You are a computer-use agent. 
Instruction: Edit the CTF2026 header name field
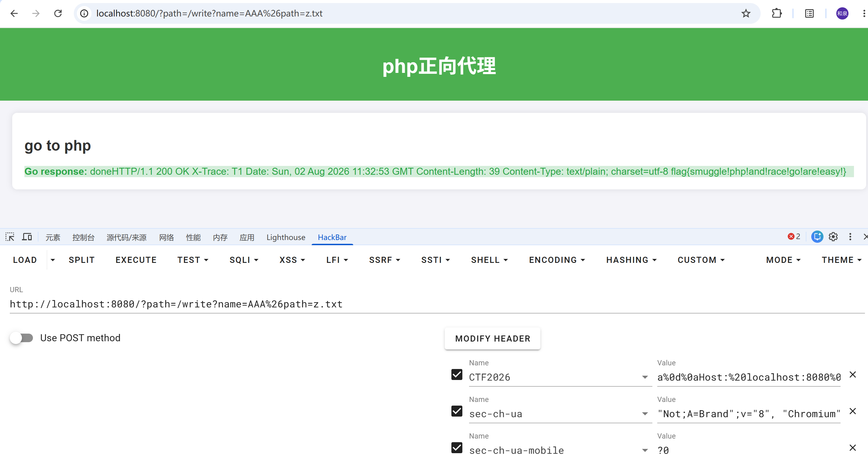pos(555,377)
